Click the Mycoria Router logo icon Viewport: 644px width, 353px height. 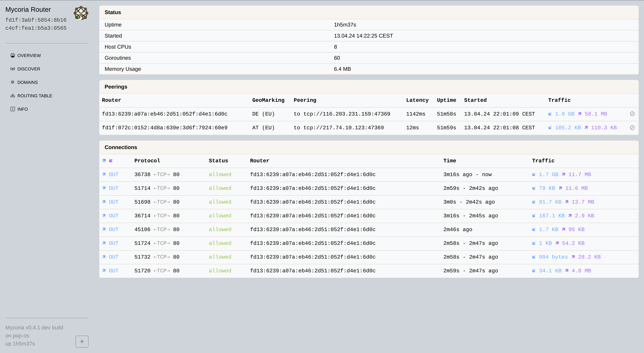click(x=81, y=13)
